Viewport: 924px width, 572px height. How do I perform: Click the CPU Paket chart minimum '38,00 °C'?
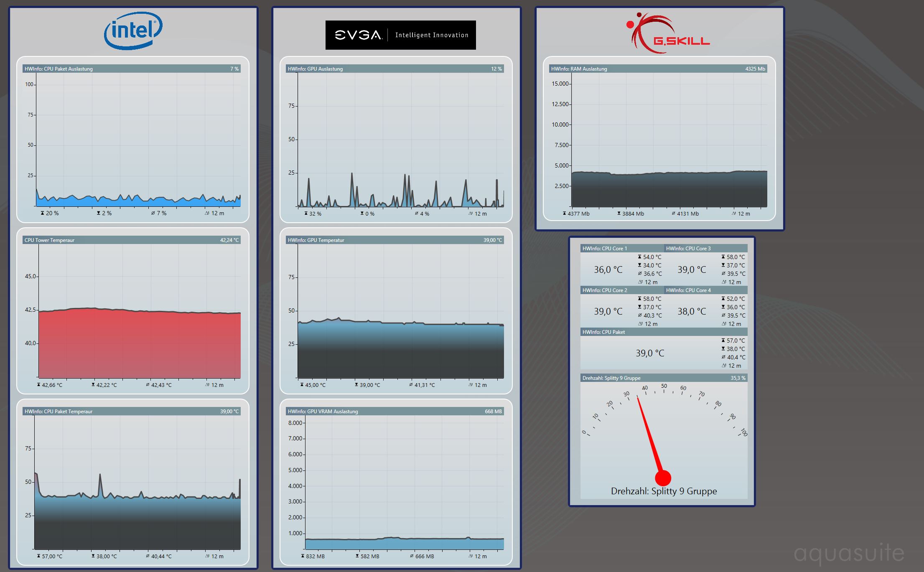(107, 556)
